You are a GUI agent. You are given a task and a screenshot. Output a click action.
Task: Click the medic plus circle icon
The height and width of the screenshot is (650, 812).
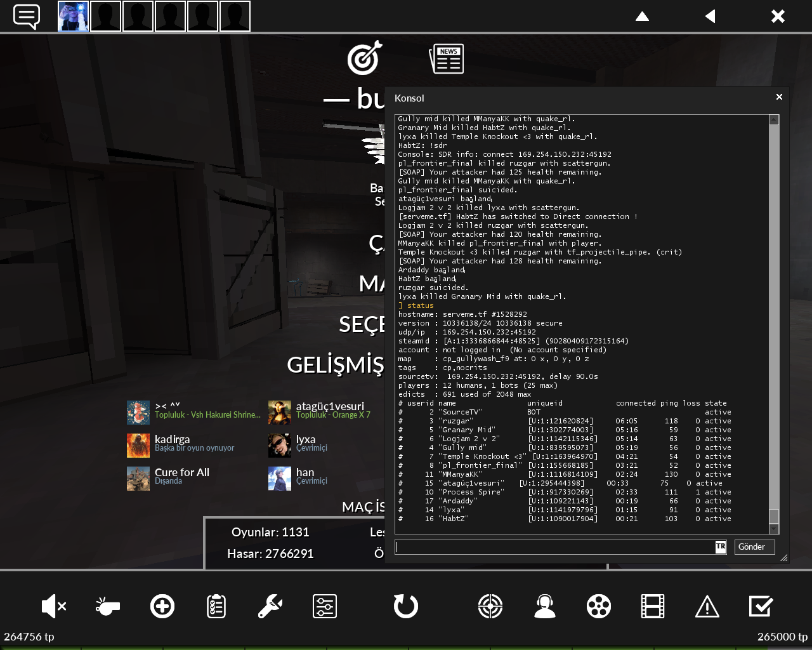[162, 606]
